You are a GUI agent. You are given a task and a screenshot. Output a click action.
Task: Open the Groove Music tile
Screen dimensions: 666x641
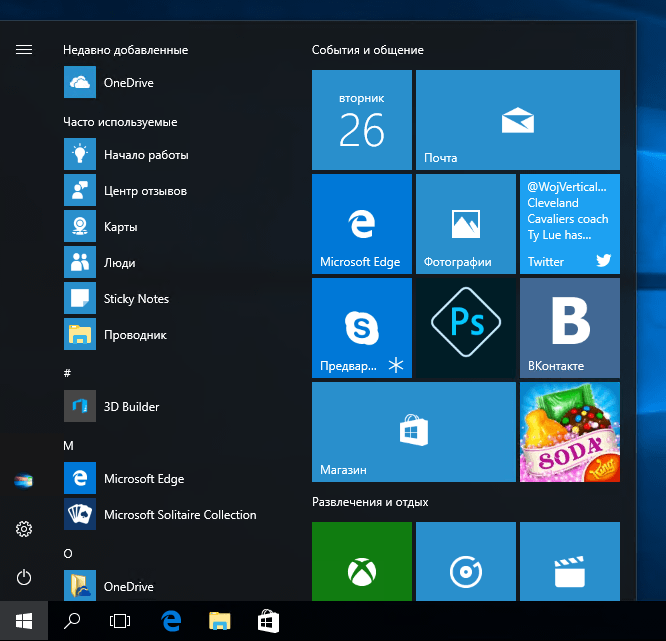(x=466, y=562)
